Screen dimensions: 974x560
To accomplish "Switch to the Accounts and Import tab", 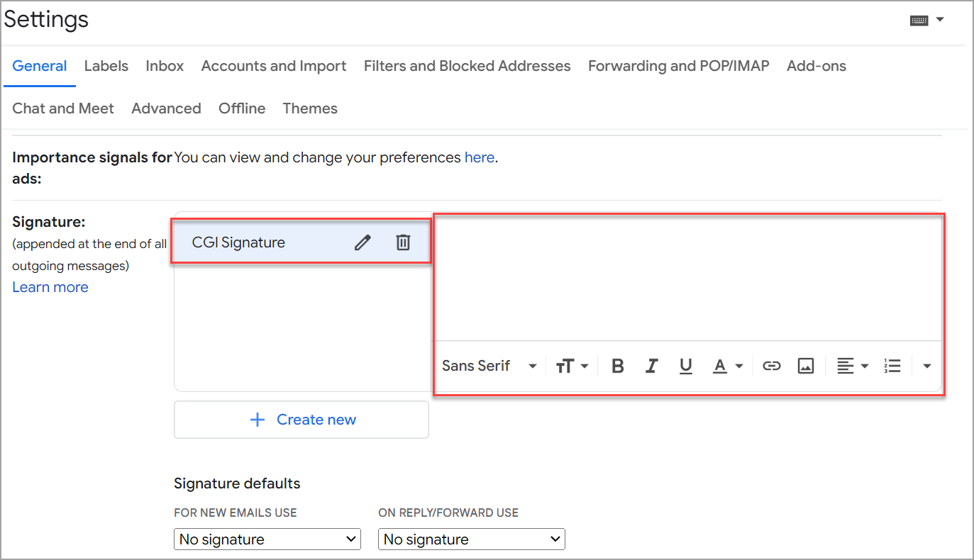I will [x=273, y=66].
